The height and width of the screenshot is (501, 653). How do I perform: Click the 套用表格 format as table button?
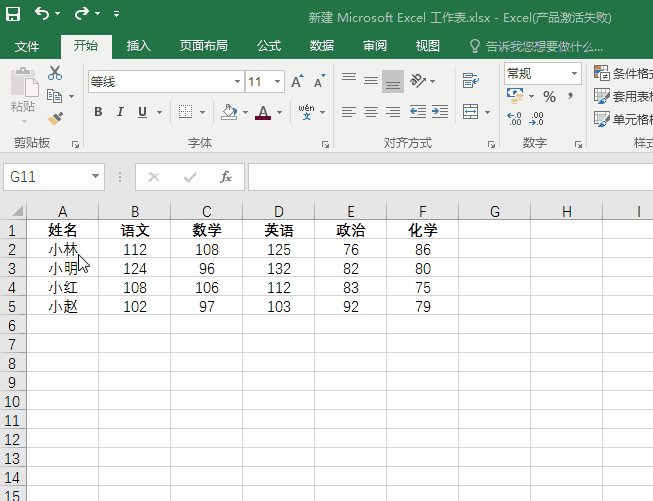point(623,96)
